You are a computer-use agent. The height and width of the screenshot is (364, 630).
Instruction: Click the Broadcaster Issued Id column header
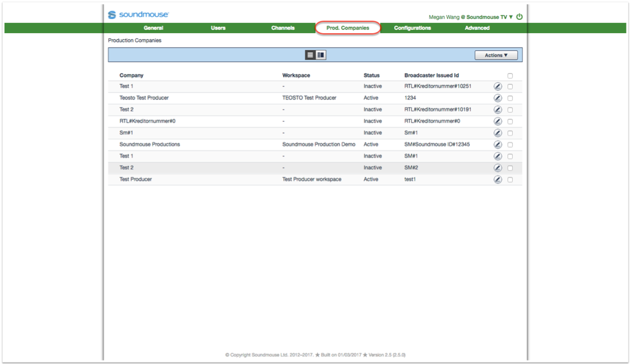pos(432,75)
